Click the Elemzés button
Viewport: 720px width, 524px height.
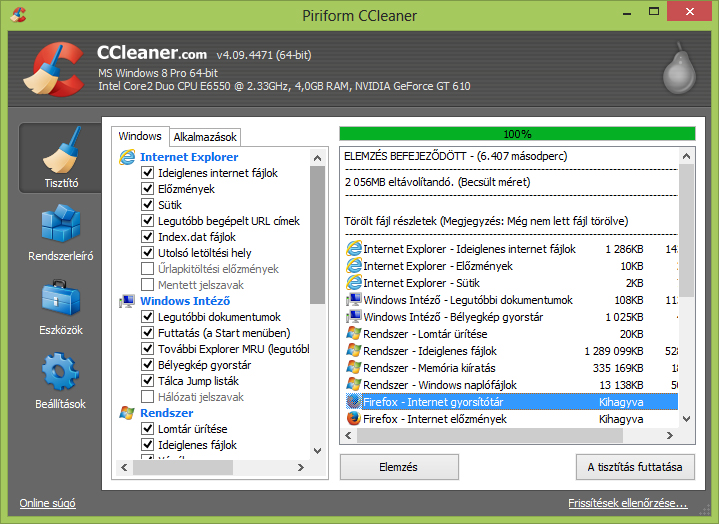coord(399,467)
